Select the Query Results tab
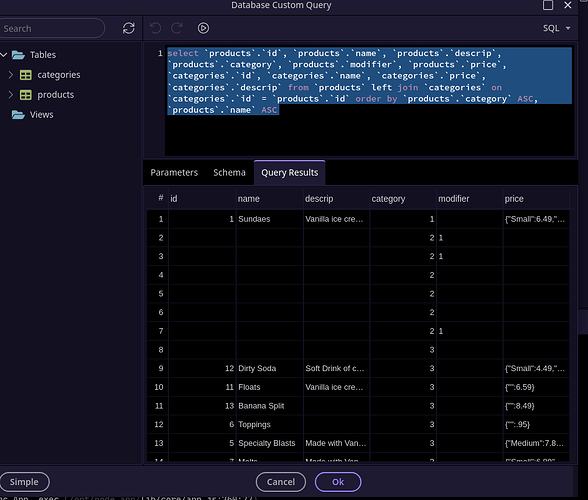 (290, 173)
